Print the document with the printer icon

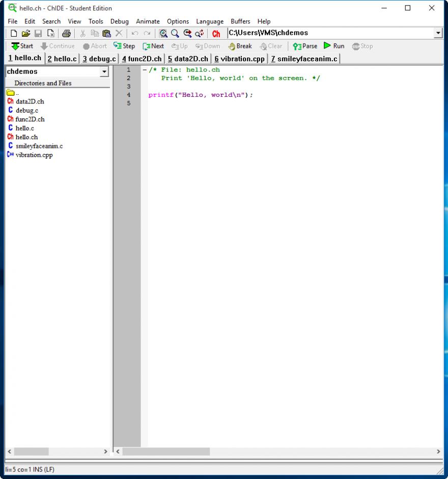tap(66, 33)
